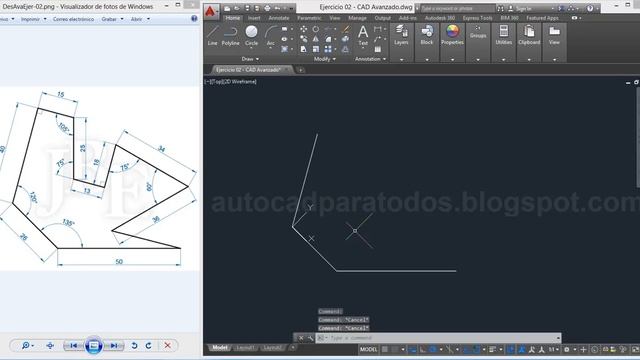Screen dimensions: 640x360
Task: Switch to the Output ribbon tab
Action: coord(382,18)
